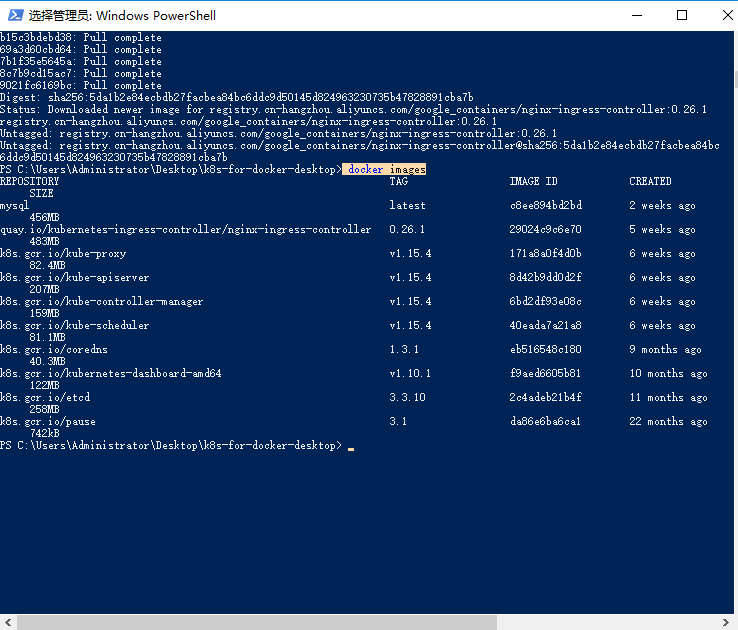Click the 81.1MB size value
Viewport: 738px width, 630px height.
[x=47, y=337]
